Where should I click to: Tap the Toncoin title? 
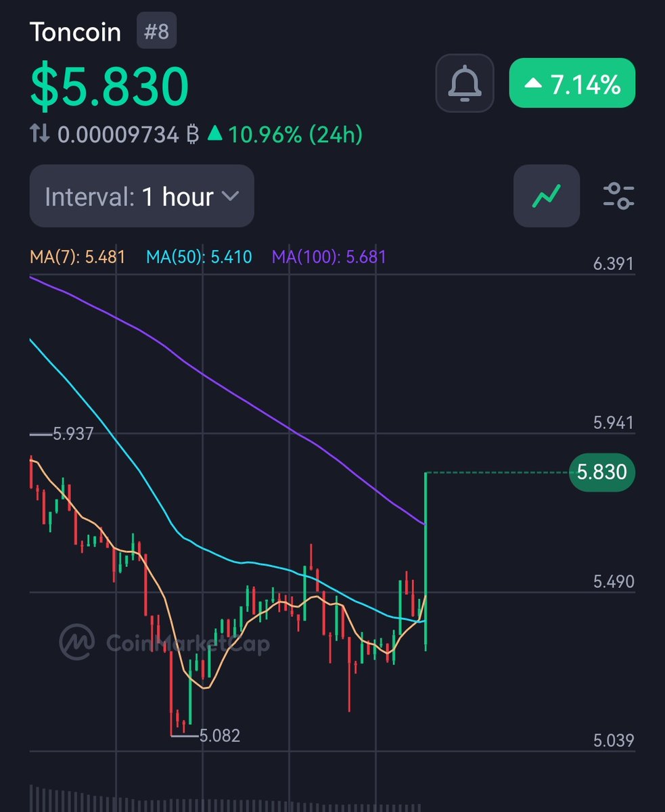[x=76, y=32]
